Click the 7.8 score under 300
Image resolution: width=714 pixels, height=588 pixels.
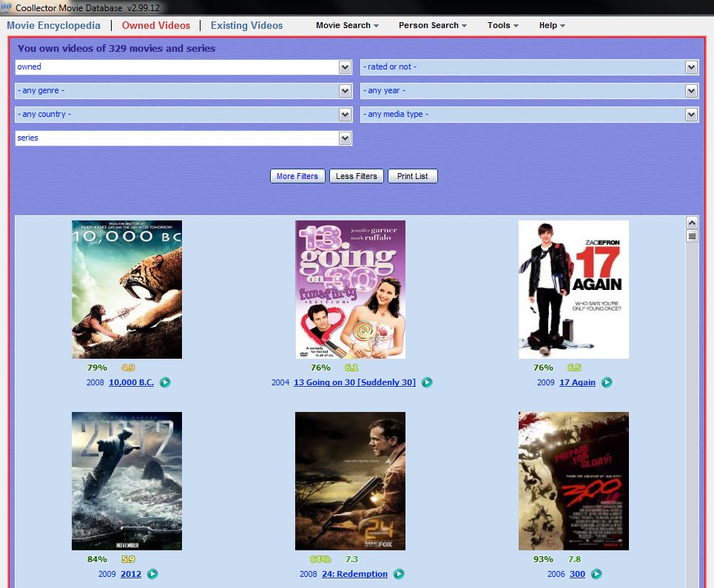click(x=574, y=559)
